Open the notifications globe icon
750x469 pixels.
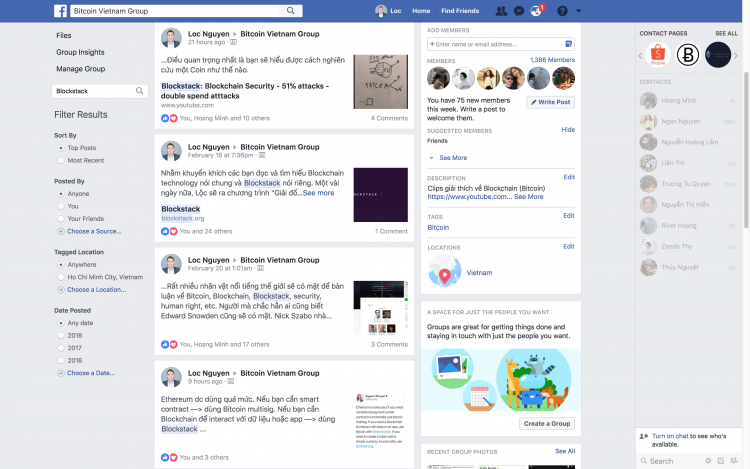pyautogui.click(x=536, y=11)
